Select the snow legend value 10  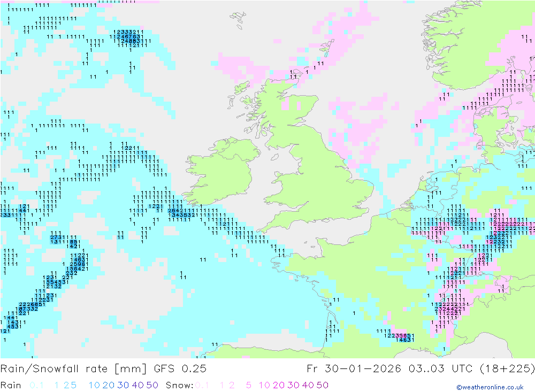click(x=264, y=385)
